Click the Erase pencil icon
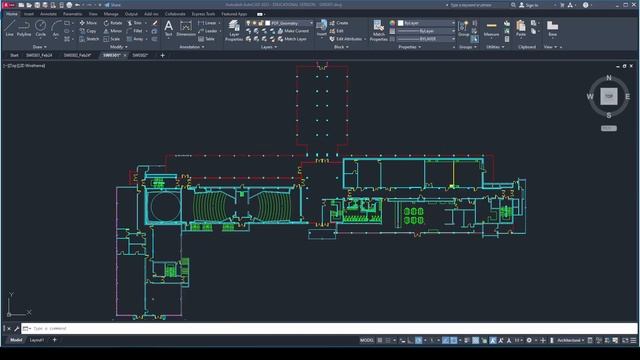This screenshot has width=640, height=360. point(155,23)
